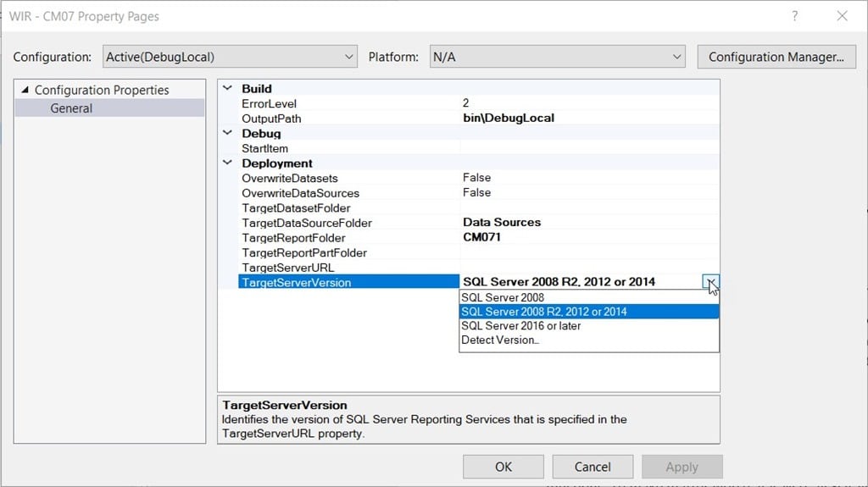
Task: Close the Property Pages dialog
Action: click(x=842, y=16)
